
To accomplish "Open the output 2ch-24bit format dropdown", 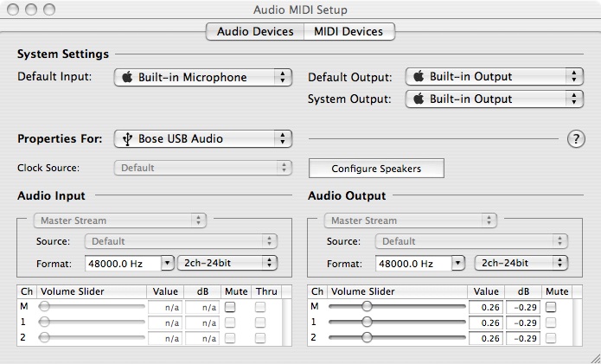I will point(521,262).
